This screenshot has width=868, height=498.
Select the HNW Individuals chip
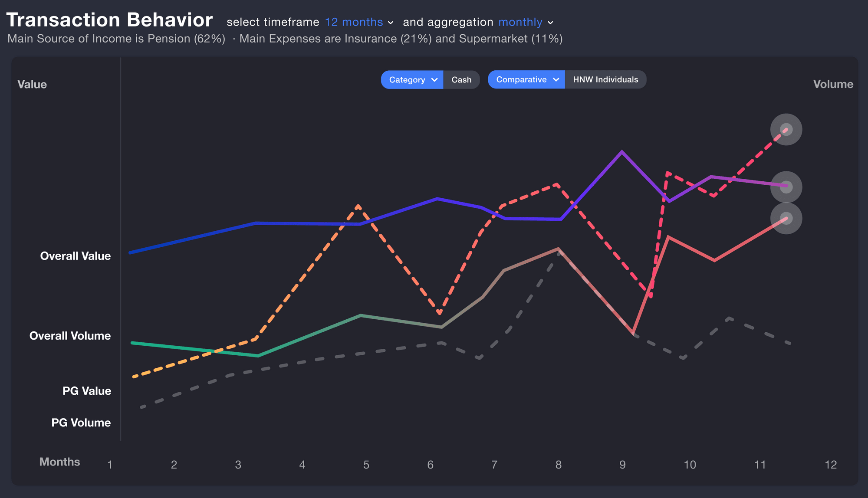(x=605, y=80)
